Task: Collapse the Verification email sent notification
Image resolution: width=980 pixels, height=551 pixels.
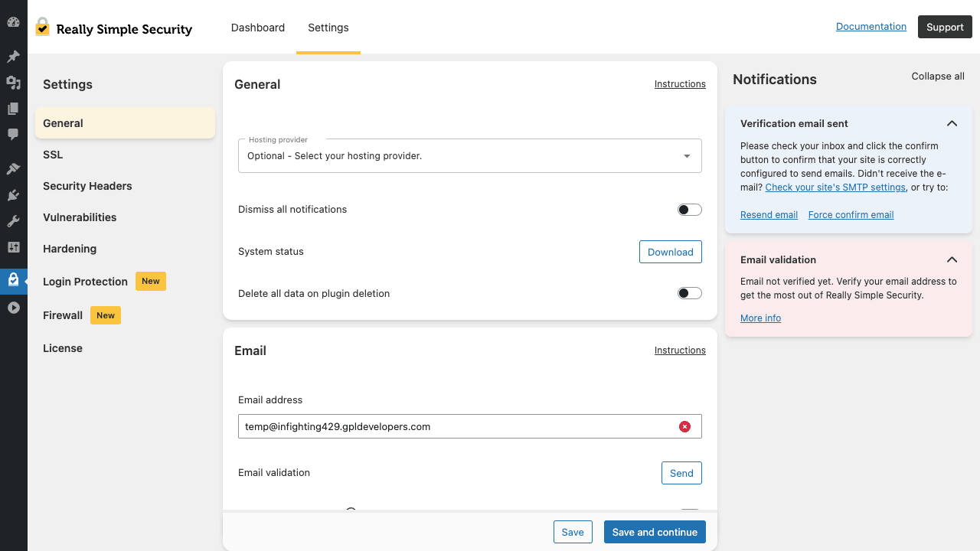Action: pos(952,123)
